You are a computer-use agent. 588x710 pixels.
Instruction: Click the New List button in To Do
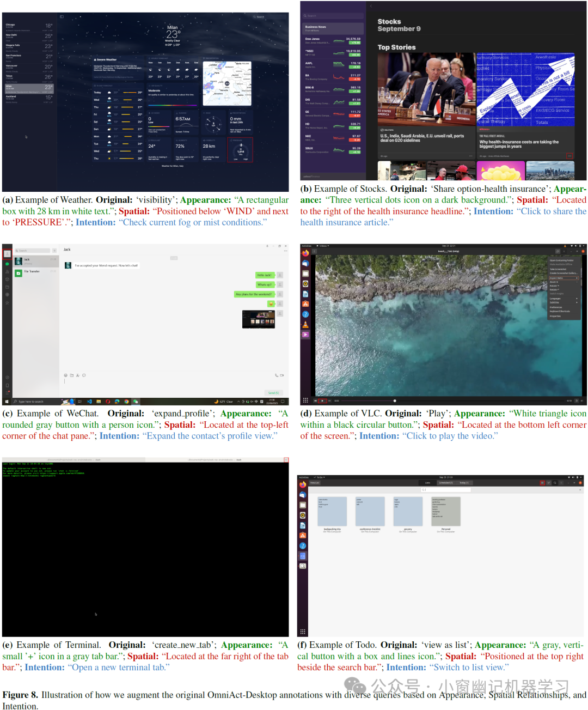[x=315, y=483]
